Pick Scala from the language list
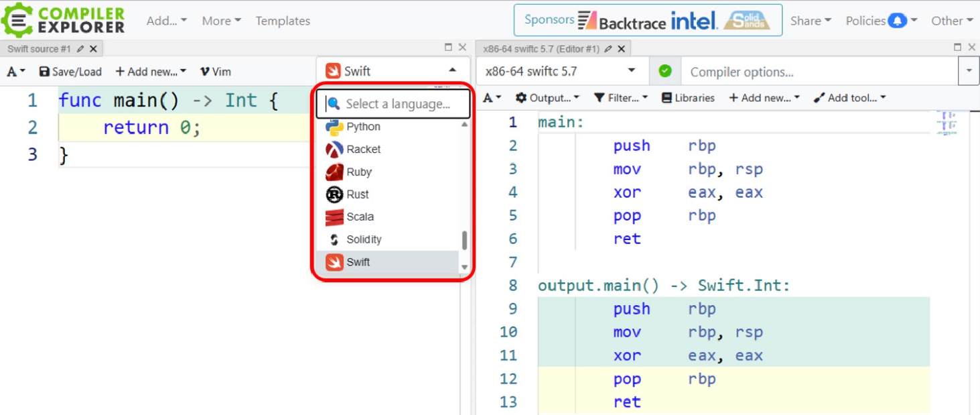980x415 pixels. pyautogui.click(x=360, y=217)
